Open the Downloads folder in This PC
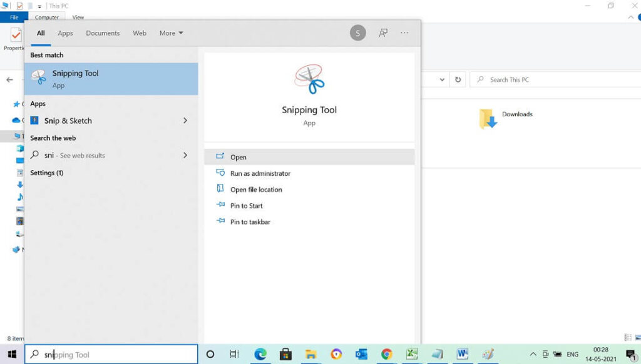The image size is (641, 364). (506, 118)
